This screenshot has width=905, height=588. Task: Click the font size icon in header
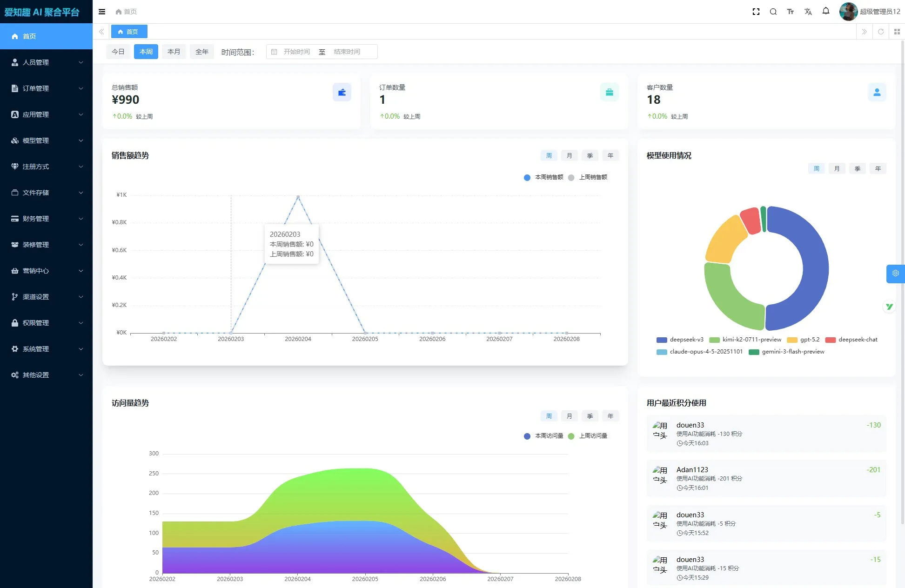[791, 12]
